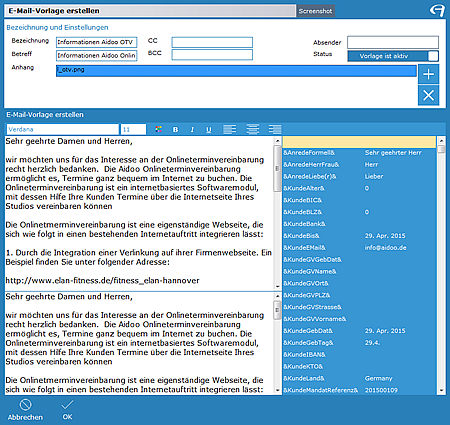Viewport: 450px width, 425px height.
Task: Select the &KundeBank& placeholder
Action: (x=304, y=224)
